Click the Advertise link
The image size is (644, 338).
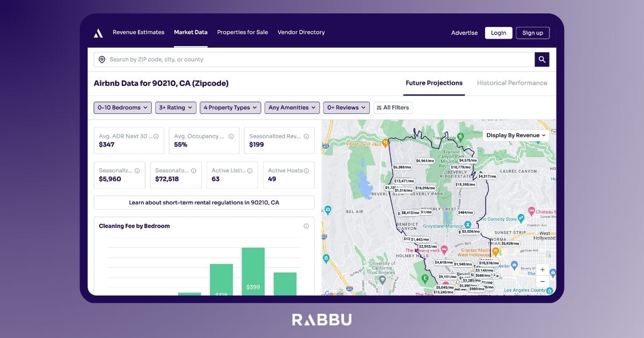pos(464,33)
